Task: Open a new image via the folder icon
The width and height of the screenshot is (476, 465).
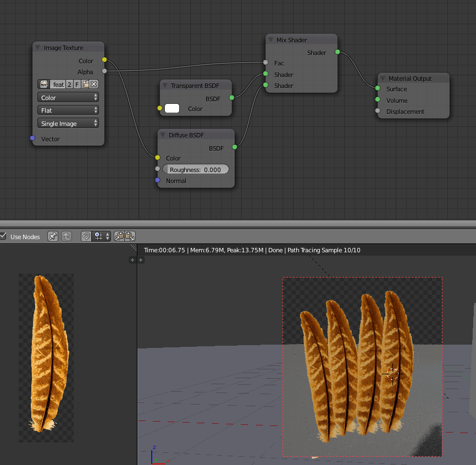Action: click(85, 84)
